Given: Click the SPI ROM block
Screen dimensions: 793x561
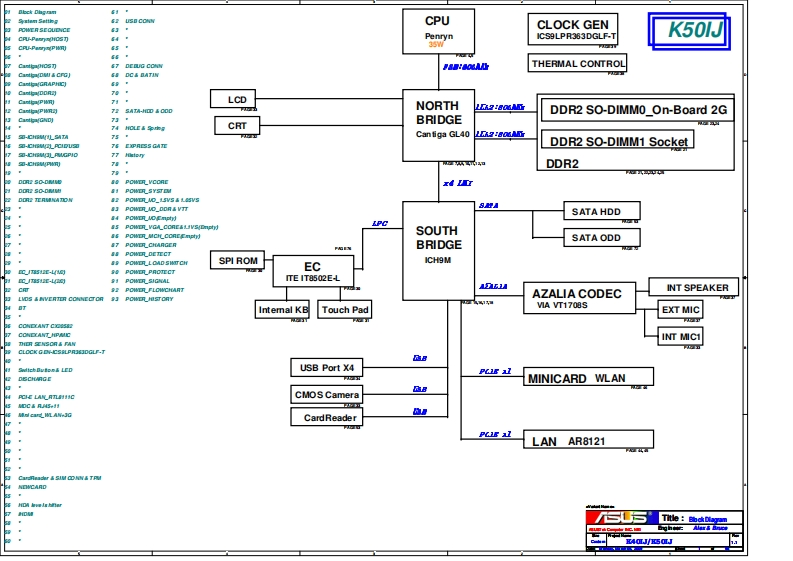Looking at the screenshot, I should pyautogui.click(x=238, y=261).
